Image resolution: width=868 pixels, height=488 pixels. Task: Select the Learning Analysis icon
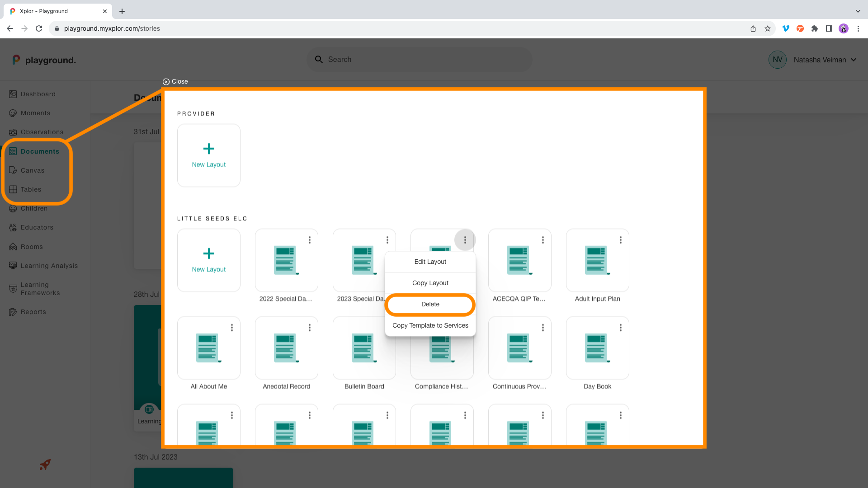point(13,266)
